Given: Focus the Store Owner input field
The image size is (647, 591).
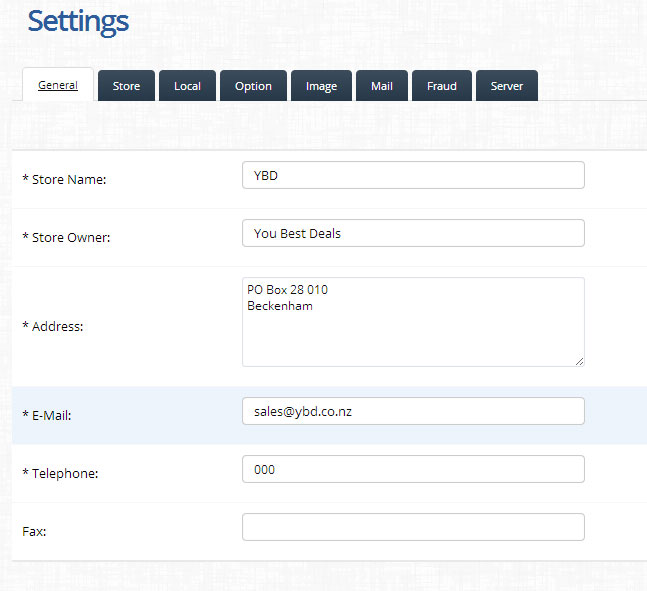Looking at the screenshot, I should 413,233.
